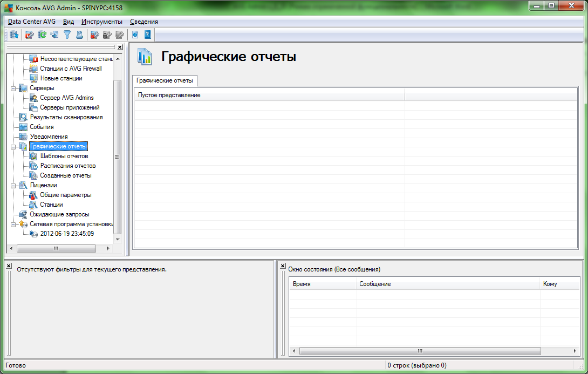Close the filter panel with its X button
The image size is (588, 374).
[9, 266]
